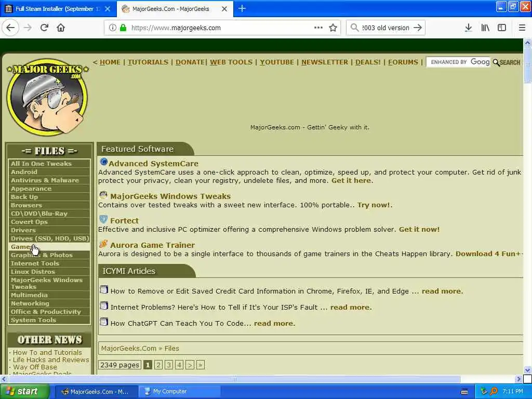Open the YOUTUBE menu link
Screen dimensions: 532x399
[x=277, y=62]
